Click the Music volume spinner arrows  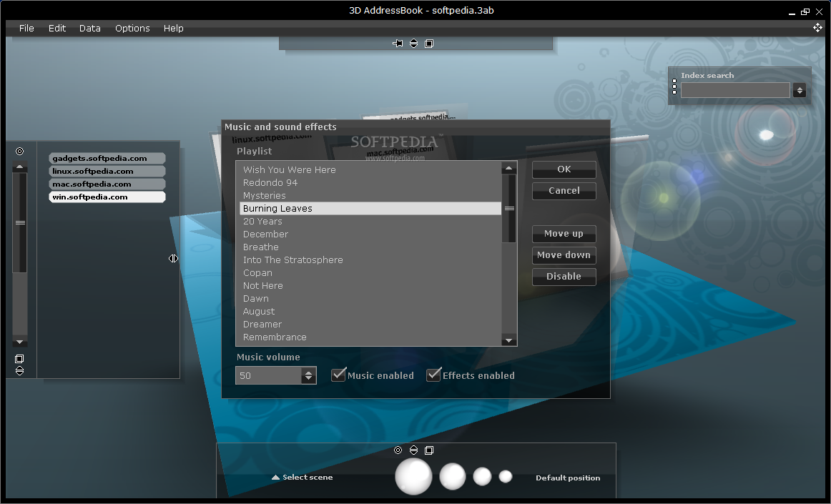click(308, 375)
